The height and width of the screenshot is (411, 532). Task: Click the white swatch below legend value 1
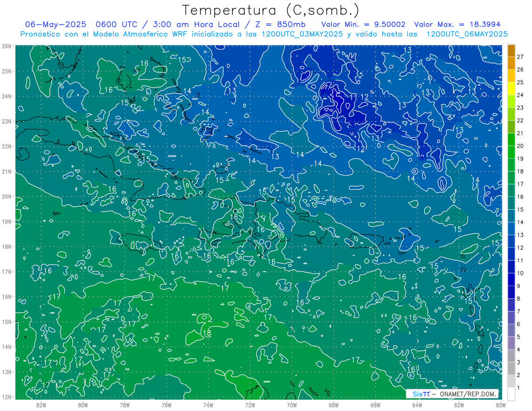pyautogui.click(x=511, y=394)
